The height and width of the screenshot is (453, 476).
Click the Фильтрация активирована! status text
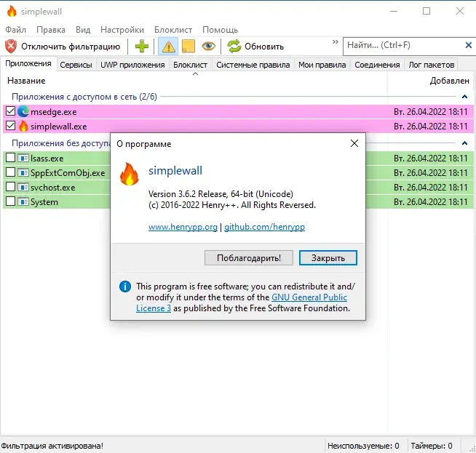[52, 446]
